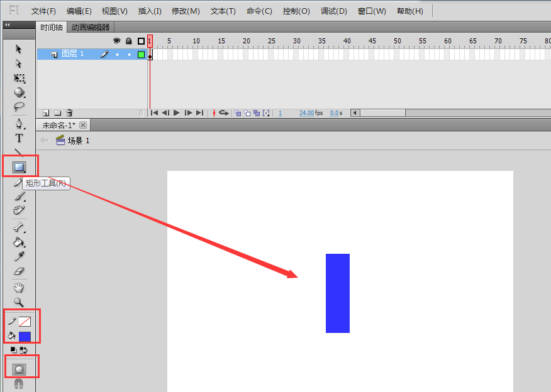Step forward one frame
Image resolution: width=551 pixels, height=392 pixels.
pos(188,112)
